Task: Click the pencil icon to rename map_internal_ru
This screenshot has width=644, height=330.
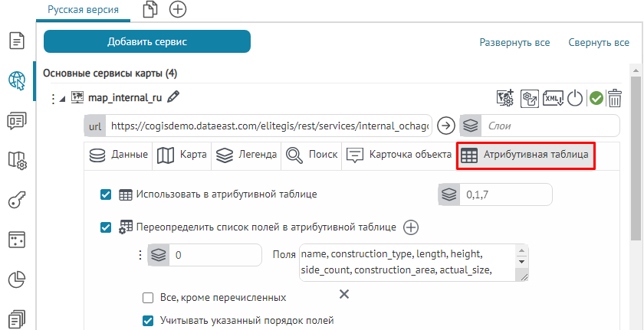Action: pos(173,96)
